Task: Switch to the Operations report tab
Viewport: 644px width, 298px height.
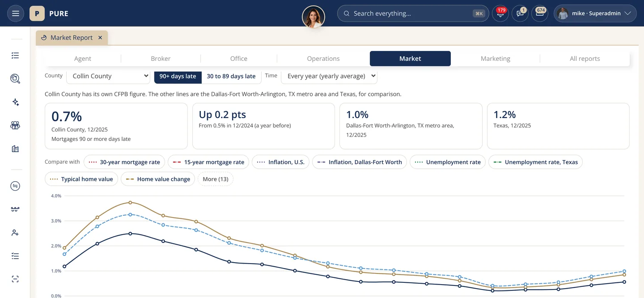Action: tap(323, 59)
